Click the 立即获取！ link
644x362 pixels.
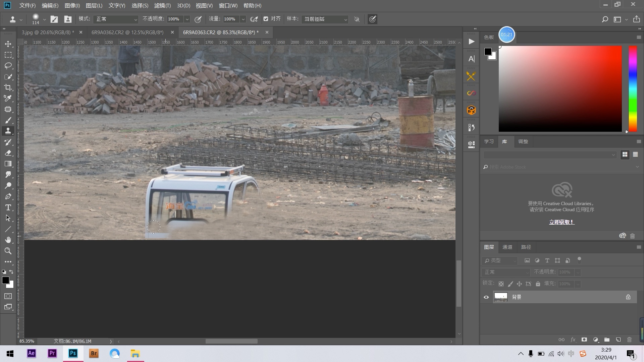(561, 222)
